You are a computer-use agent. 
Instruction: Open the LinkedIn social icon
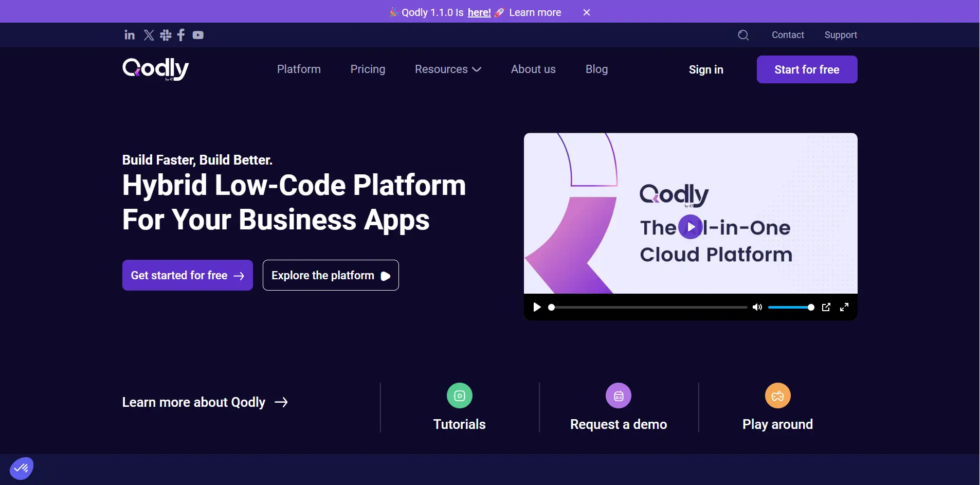130,35
